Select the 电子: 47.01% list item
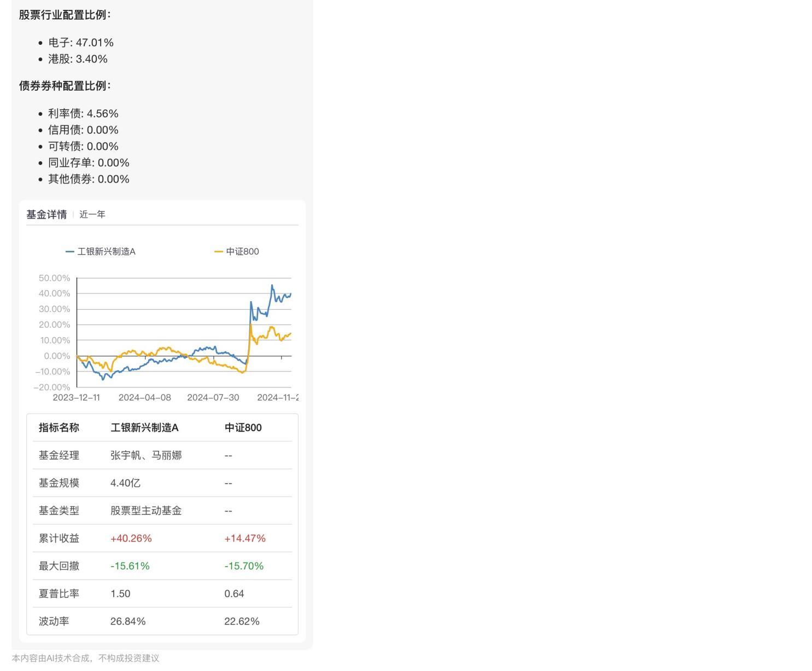This screenshot has height=671, width=812. coord(80,42)
